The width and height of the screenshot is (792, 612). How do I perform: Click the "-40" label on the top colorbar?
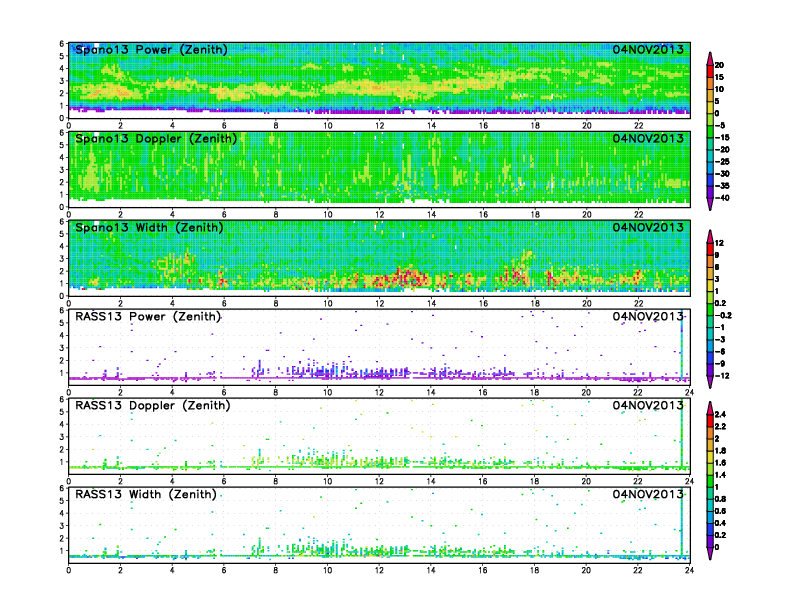click(x=722, y=198)
